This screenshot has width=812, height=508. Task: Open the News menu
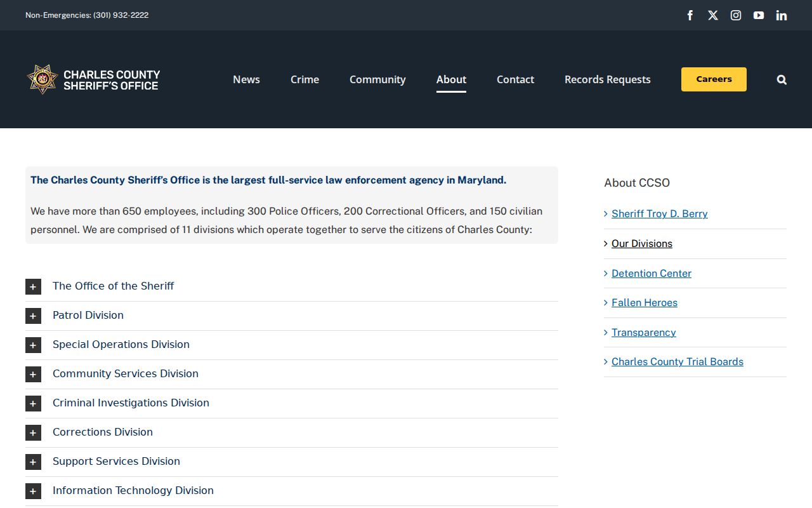coord(246,79)
